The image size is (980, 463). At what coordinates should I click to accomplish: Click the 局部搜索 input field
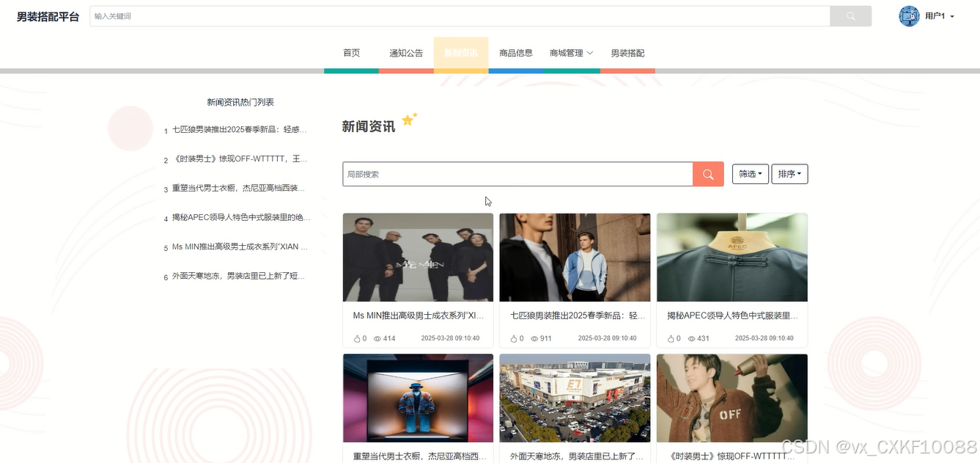[x=517, y=174]
